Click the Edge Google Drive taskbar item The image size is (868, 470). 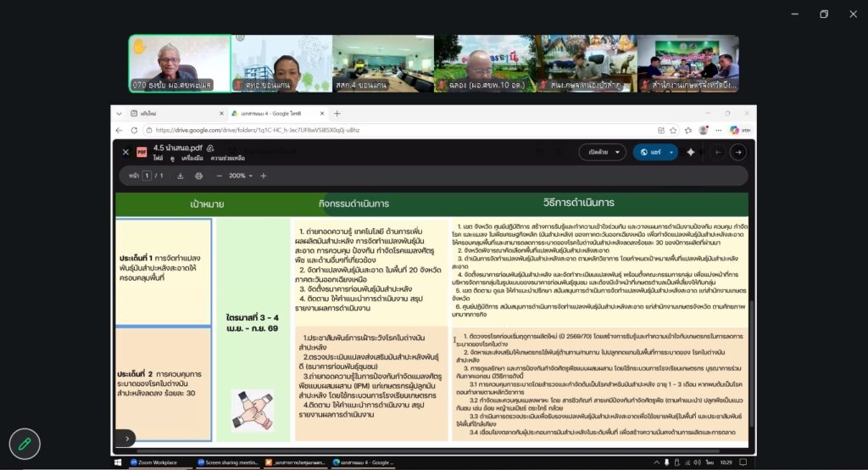(364, 462)
